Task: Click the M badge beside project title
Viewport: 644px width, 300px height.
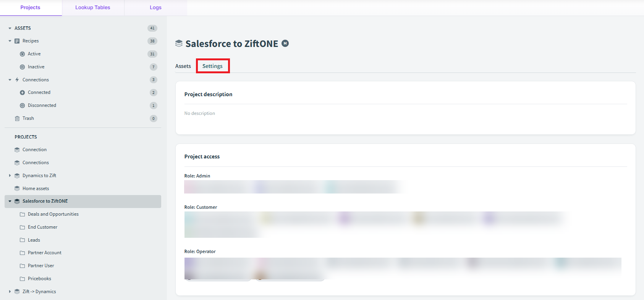Action: pos(285,44)
